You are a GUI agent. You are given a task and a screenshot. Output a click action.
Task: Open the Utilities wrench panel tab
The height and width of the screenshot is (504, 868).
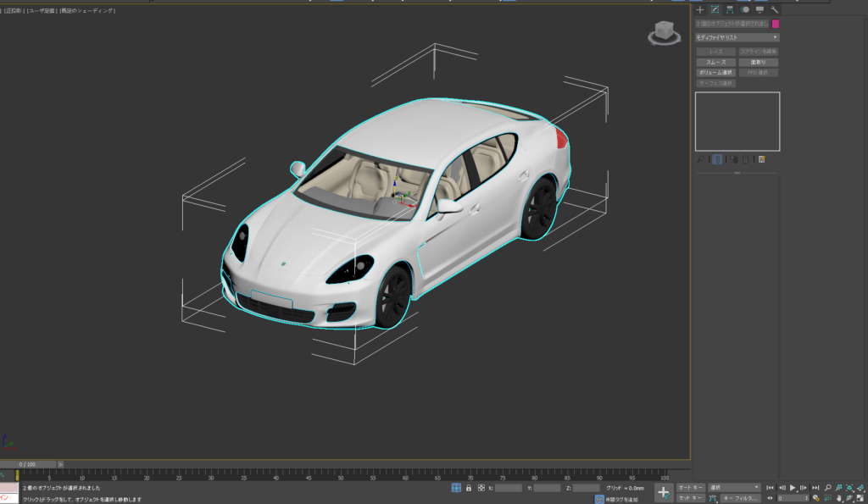[x=774, y=9]
